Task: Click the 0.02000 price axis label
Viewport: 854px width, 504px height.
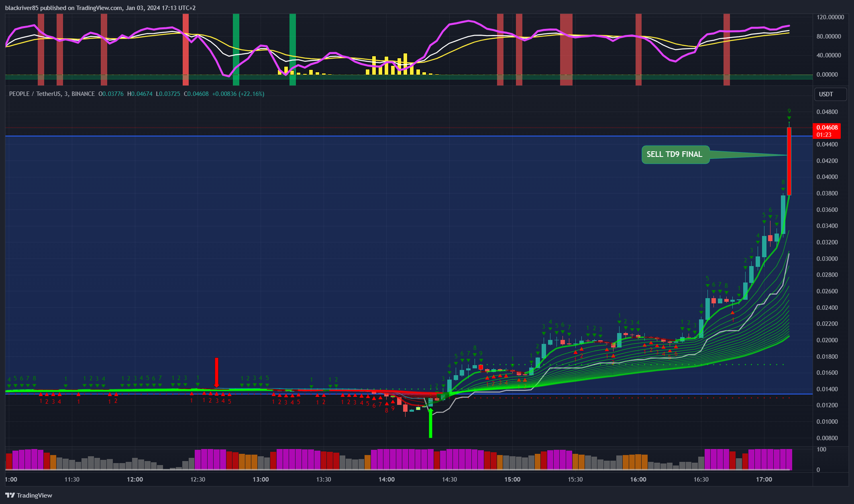Action: tap(827, 340)
